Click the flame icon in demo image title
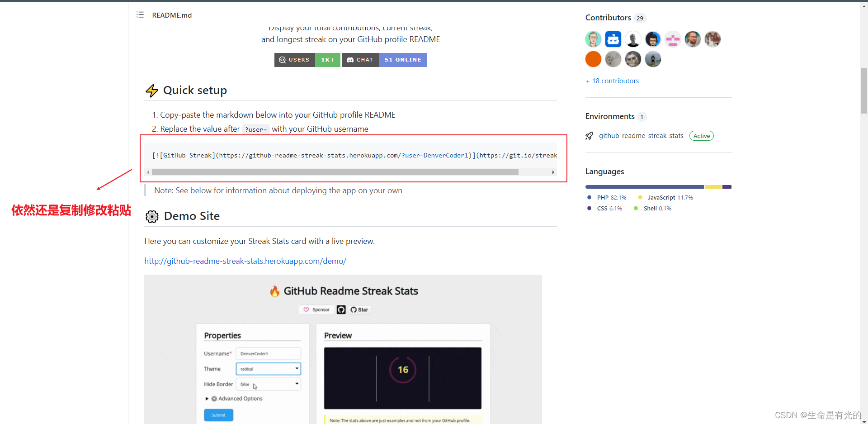The height and width of the screenshot is (424, 868). coord(274,291)
